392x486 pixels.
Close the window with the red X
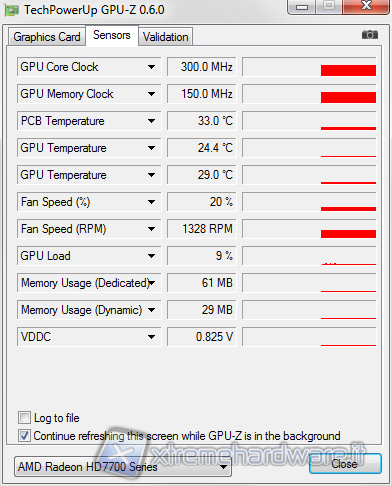366,6
